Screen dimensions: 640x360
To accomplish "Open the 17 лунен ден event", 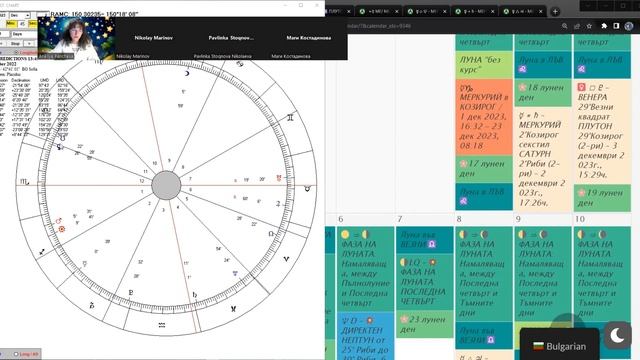I will pos(484,169).
